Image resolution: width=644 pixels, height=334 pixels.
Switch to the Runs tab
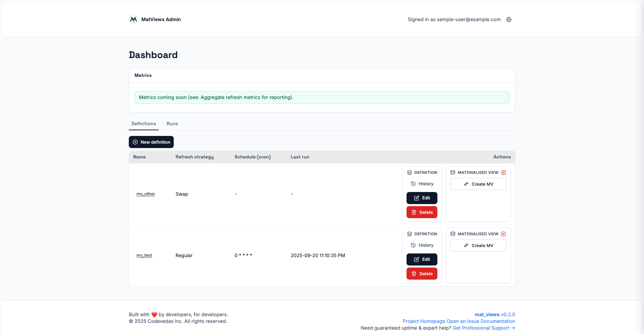pyautogui.click(x=172, y=124)
